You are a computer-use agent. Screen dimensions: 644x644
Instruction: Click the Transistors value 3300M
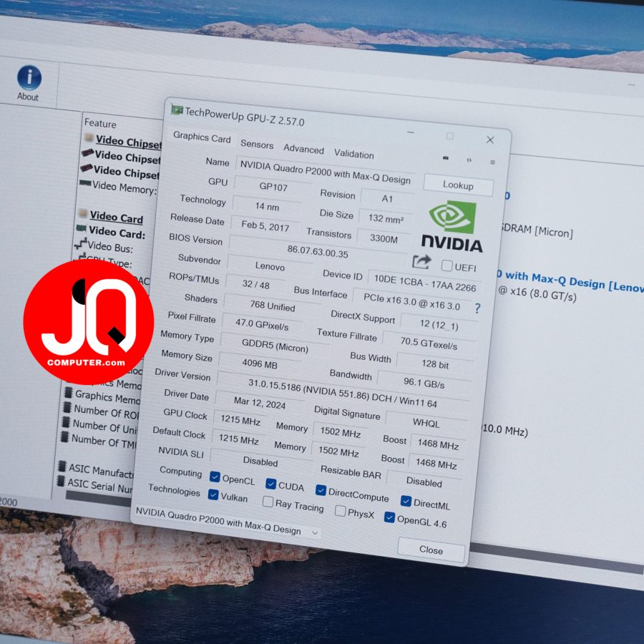(384, 238)
